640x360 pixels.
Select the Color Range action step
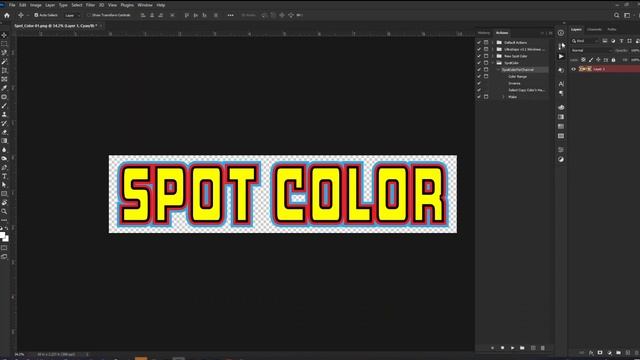[x=517, y=77]
